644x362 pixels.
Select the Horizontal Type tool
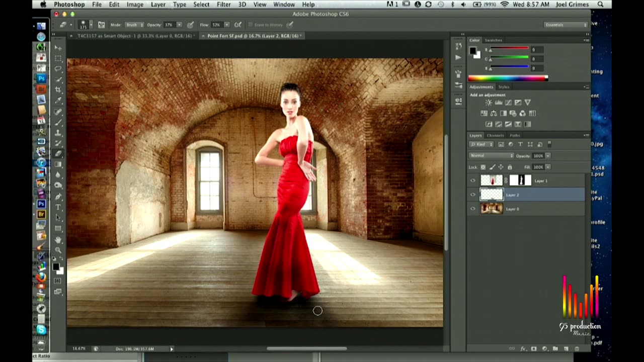click(58, 207)
